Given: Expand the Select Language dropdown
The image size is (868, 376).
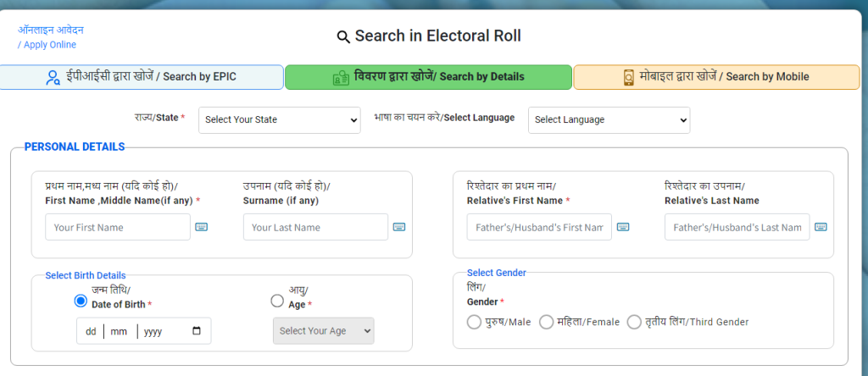Looking at the screenshot, I should tap(609, 120).
